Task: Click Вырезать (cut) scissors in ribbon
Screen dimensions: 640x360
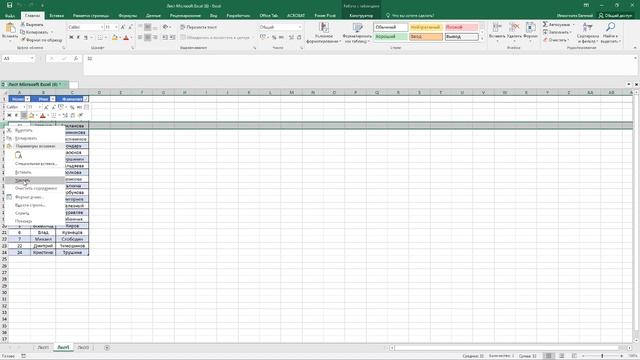Action: pyautogui.click(x=32, y=24)
